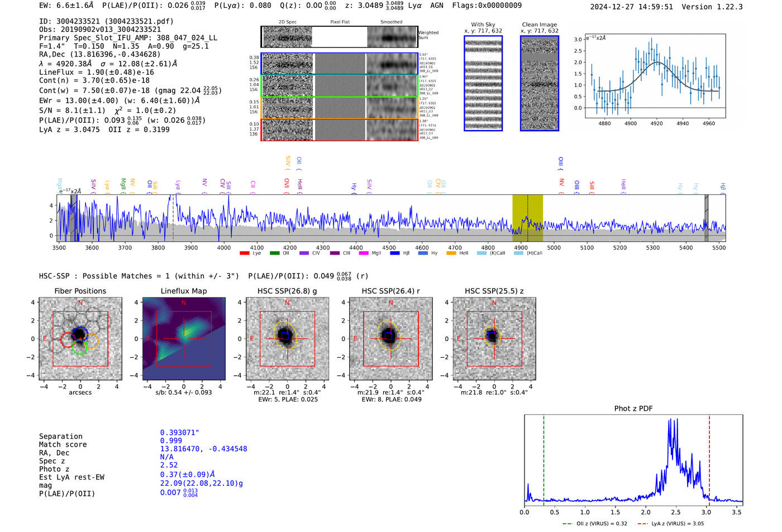
Task: Select the HSC SSP(26.8) g cutout
Action: point(287,339)
